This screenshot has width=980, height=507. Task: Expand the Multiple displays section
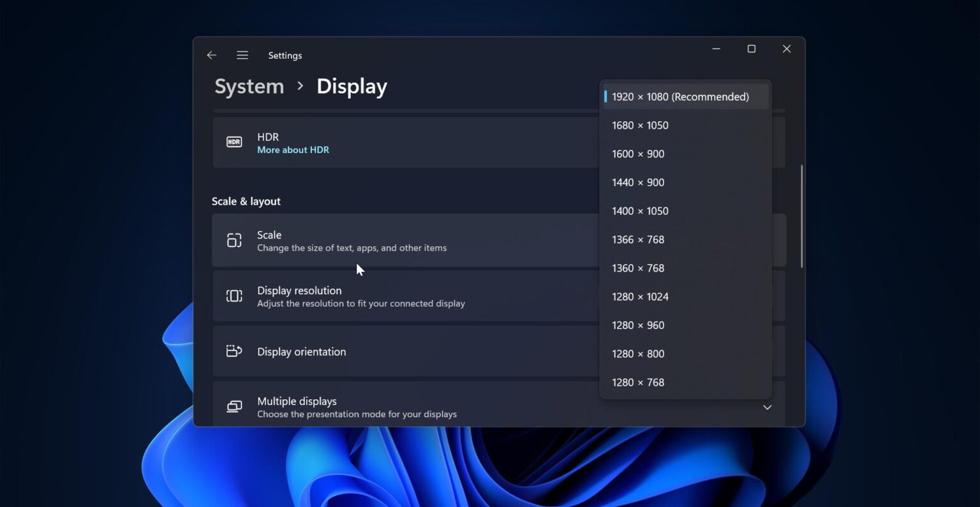click(767, 407)
